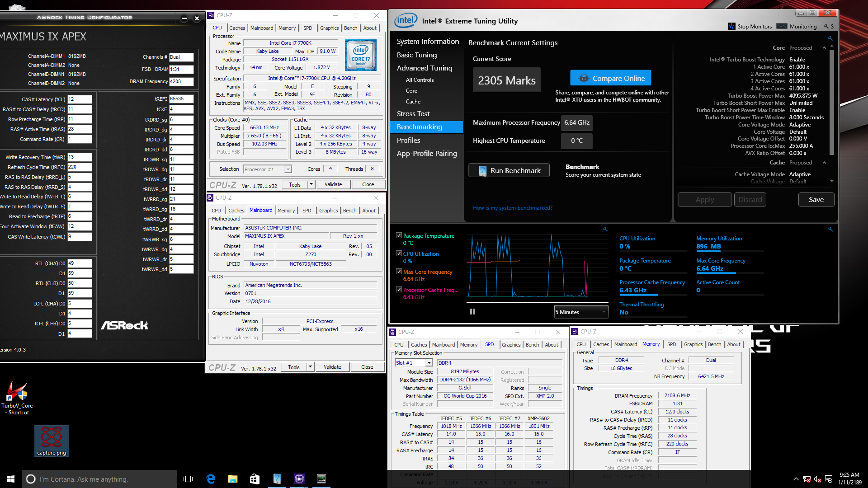868x488 pixels.
Task: Select Stress Test in XTU sidebar
Action: (413, 114)
